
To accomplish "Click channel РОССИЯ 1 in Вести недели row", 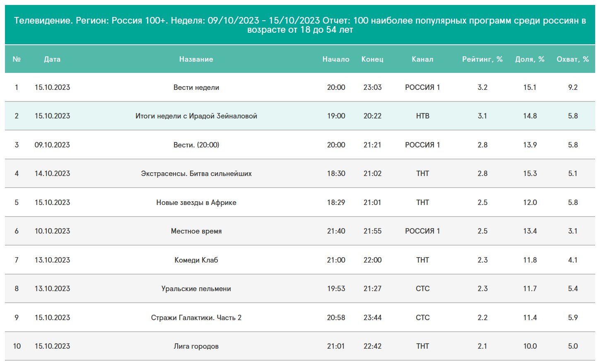I will click(x=422, y=87).
